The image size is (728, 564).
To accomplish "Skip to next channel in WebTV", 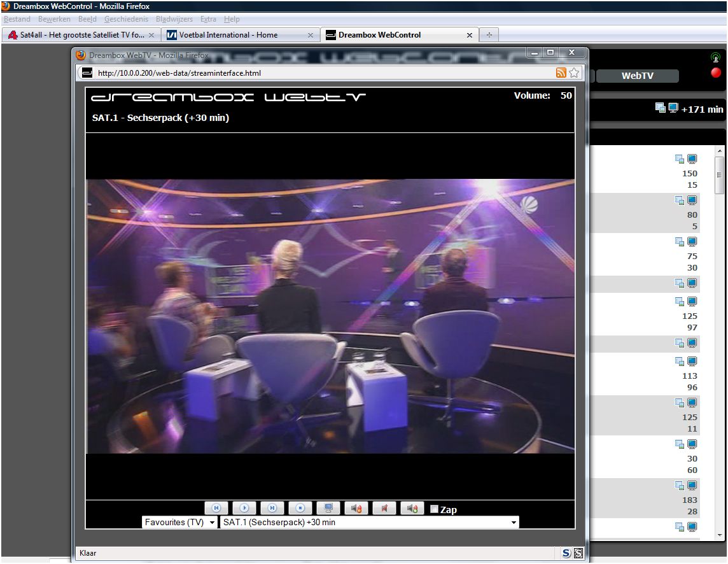I will [272, 508].
